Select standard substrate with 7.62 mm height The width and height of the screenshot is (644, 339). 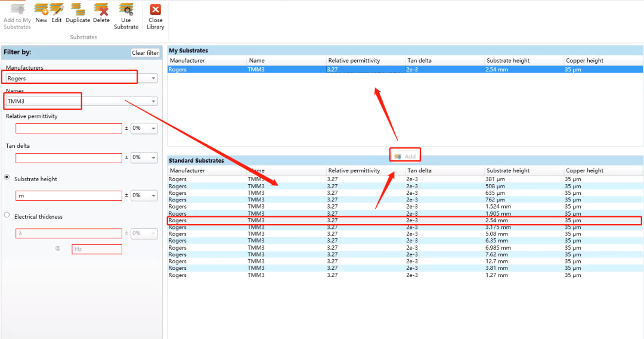click(405, 254)
